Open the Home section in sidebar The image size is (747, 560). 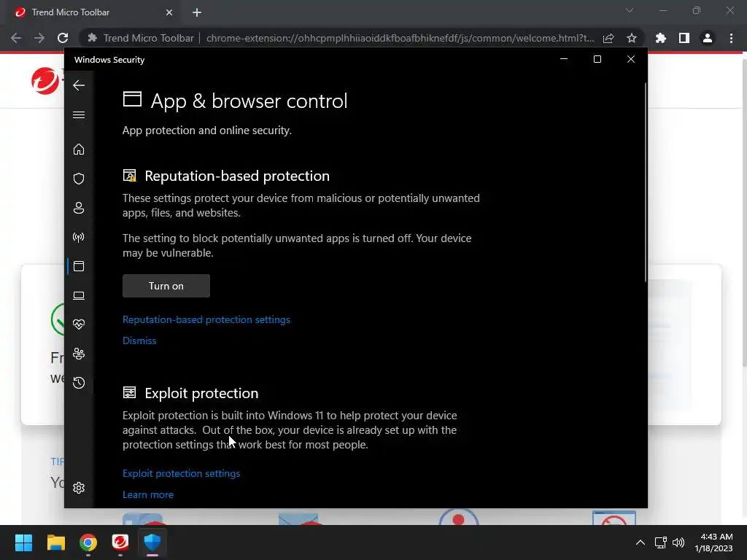click(x=79, y=149)
